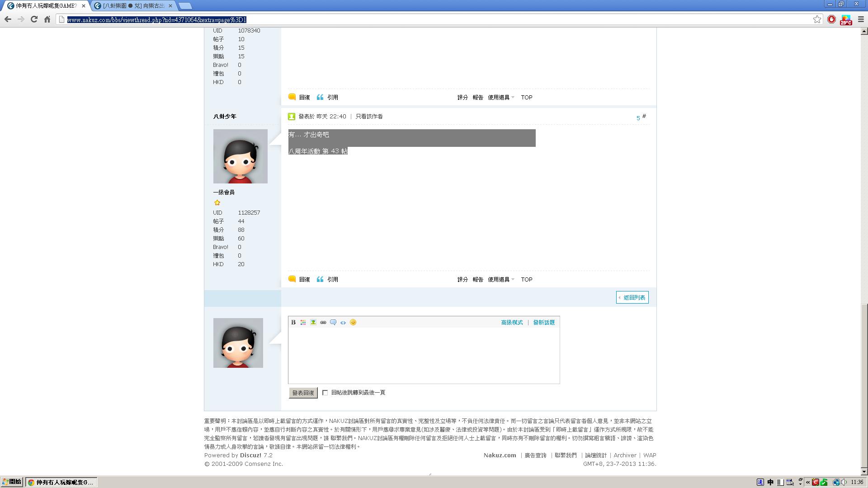The height and width of the screenshot is (488, 868).
Task: Open the text color palette in editor
Action: (303, 322)
